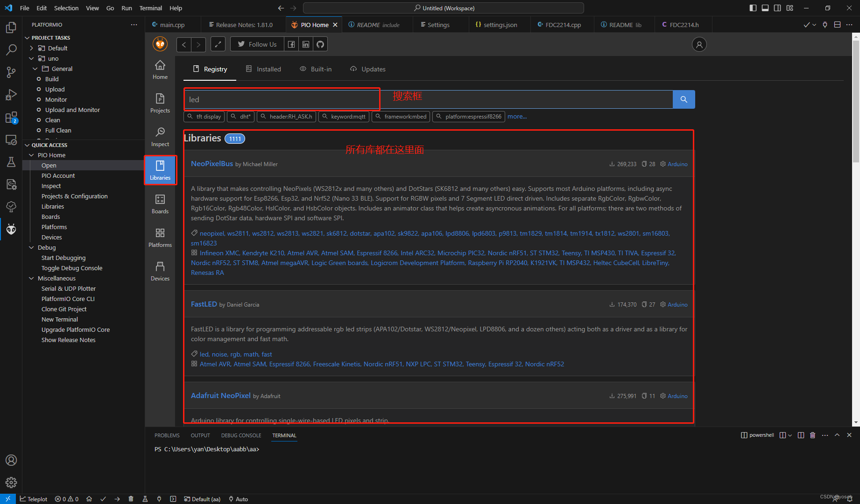Open Manage gear icon in activity bar
The height and width of the screenshot is (504, 860).
point(11,483)
